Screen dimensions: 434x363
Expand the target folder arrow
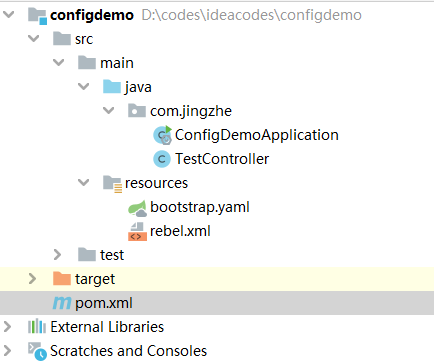pyautogui.click(x=32, y=279)
